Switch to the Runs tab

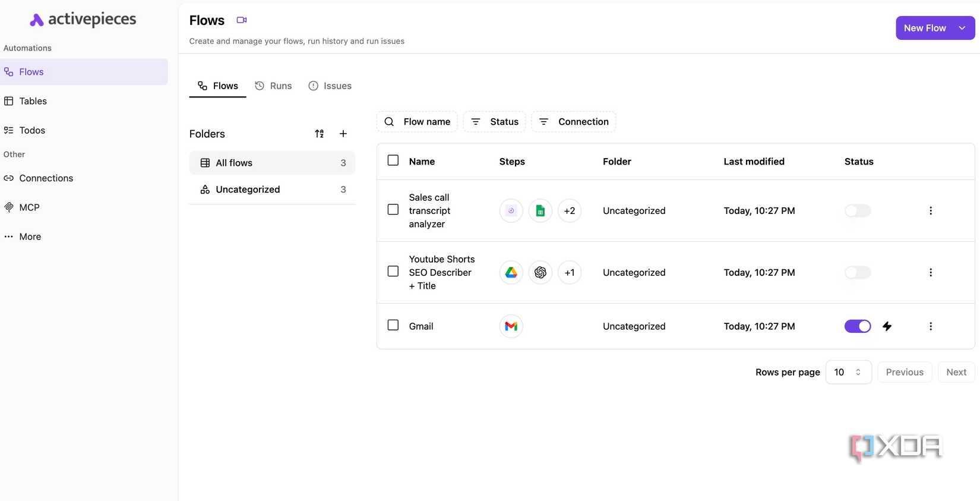(274, 86)
